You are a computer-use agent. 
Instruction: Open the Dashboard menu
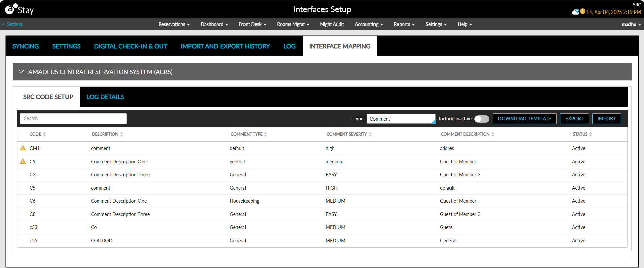[214, 24]
